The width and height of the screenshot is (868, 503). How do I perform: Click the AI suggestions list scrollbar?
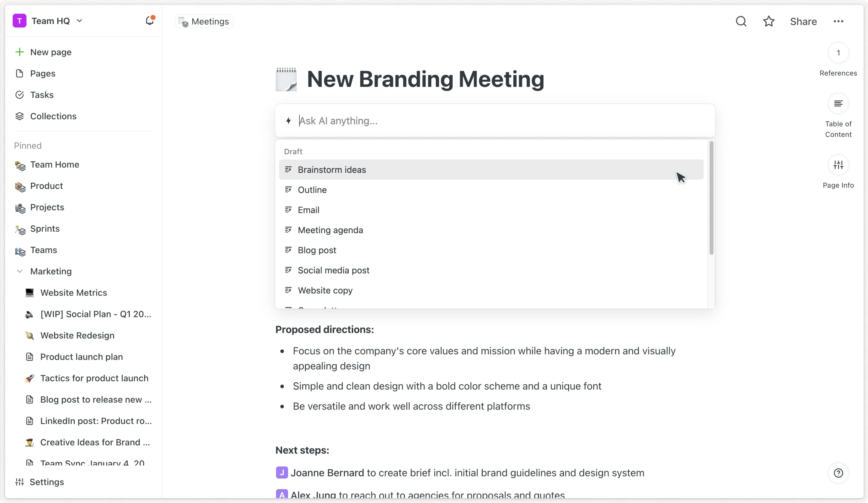(711, 198)
